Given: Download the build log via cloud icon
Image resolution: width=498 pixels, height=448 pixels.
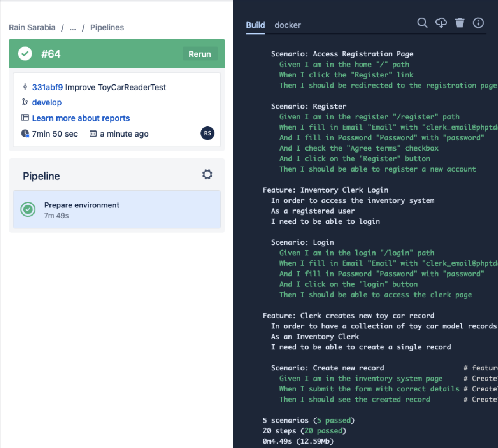Looking at the screenshot, I should tap(441, 23).
